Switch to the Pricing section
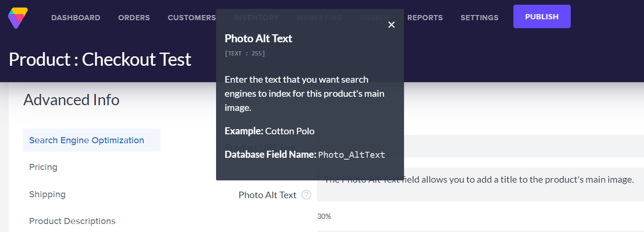The width and height of the screenshot is (644, 232). (43, 167)
